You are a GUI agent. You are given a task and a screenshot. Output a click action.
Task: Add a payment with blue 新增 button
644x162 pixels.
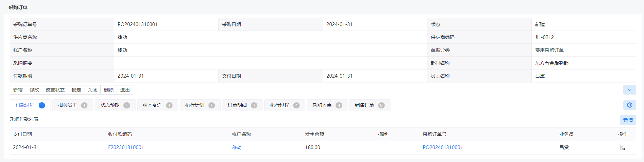pyautogui.click(x=628, y=120)
